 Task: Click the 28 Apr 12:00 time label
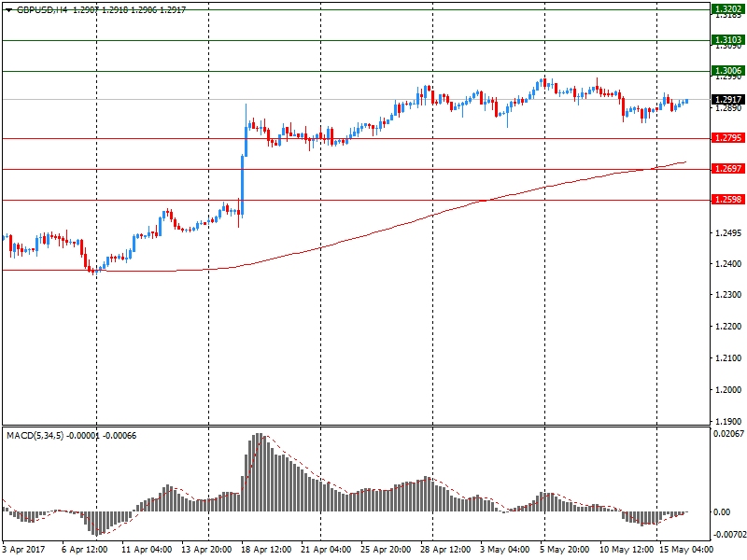point(445,550)
